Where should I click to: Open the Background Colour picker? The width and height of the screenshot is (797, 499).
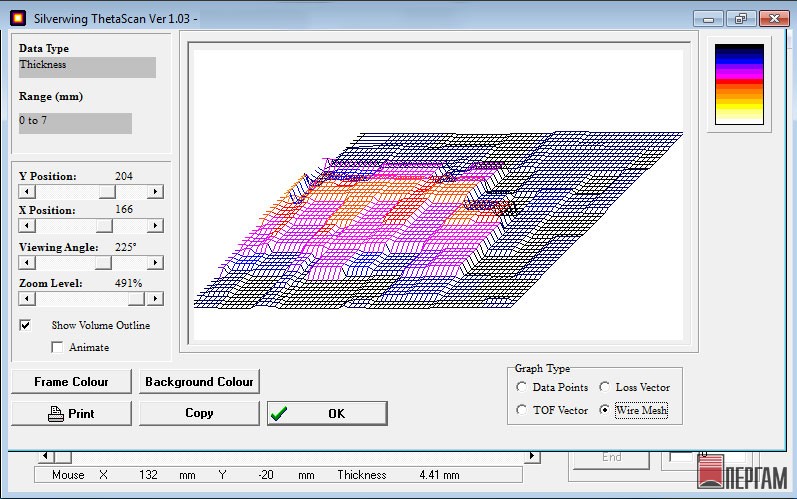coord(199,381)
